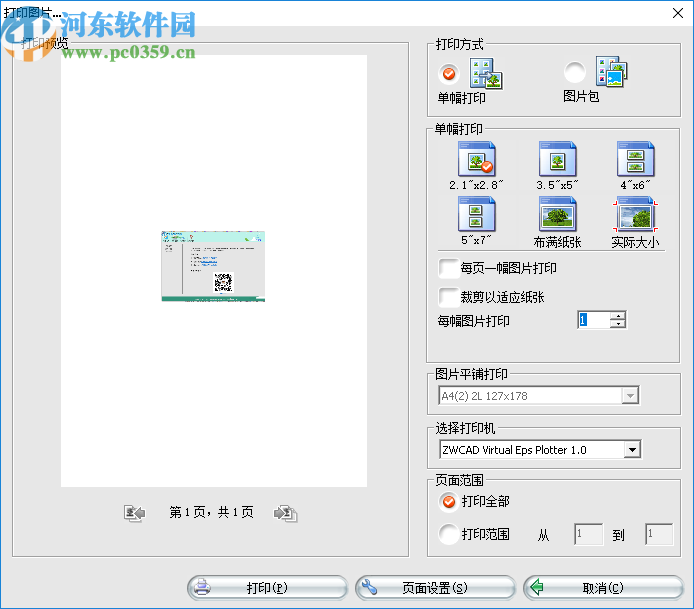Click the 从 start page input field
Screen dimensions: 694x609
tap(588, 534)
